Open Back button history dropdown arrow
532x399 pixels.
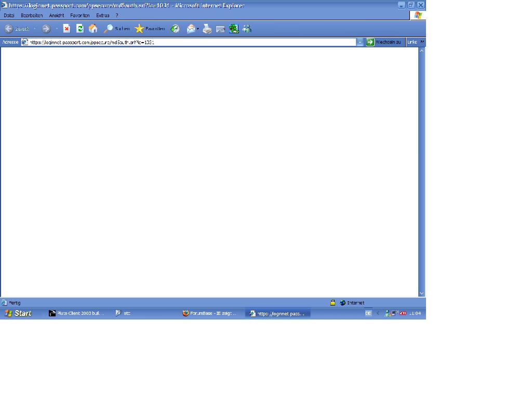(x=34, y=29)
